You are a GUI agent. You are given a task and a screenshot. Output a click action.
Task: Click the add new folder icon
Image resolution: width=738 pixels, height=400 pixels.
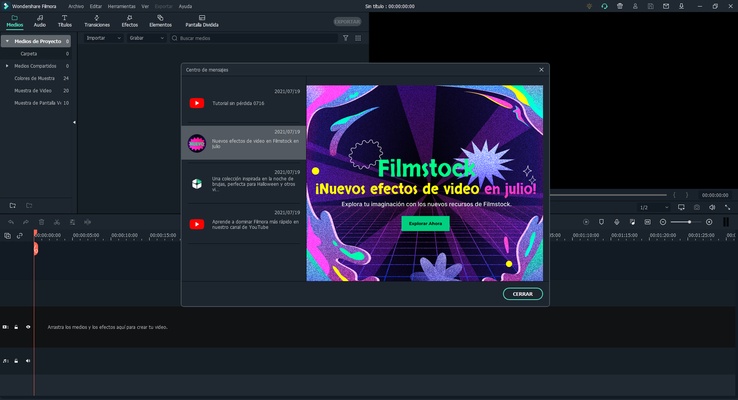coord(13,206)
